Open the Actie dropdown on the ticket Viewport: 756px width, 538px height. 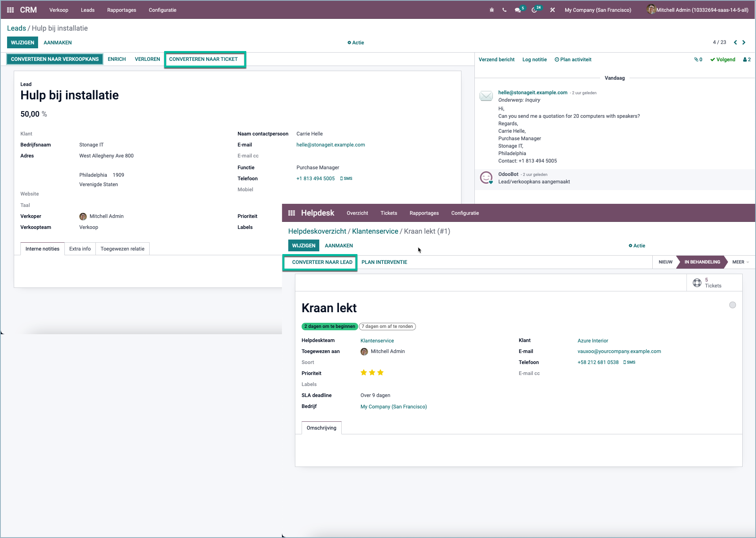click(x=637, y=245)
